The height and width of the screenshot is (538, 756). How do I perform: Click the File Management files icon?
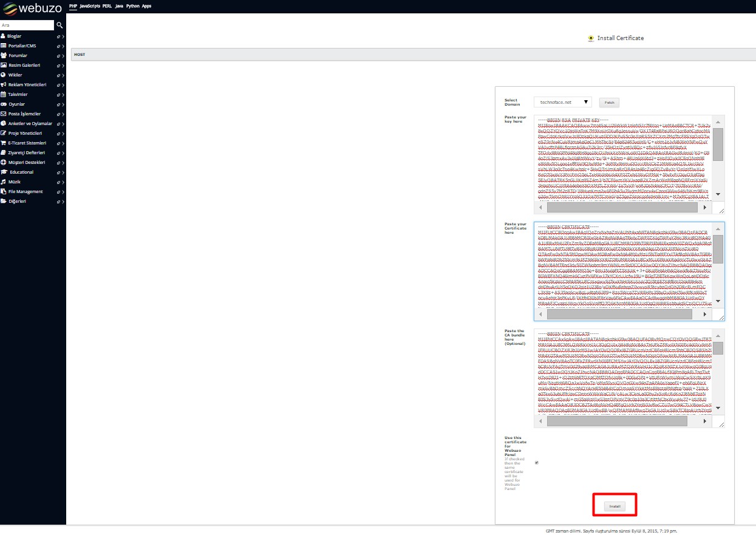3,191
